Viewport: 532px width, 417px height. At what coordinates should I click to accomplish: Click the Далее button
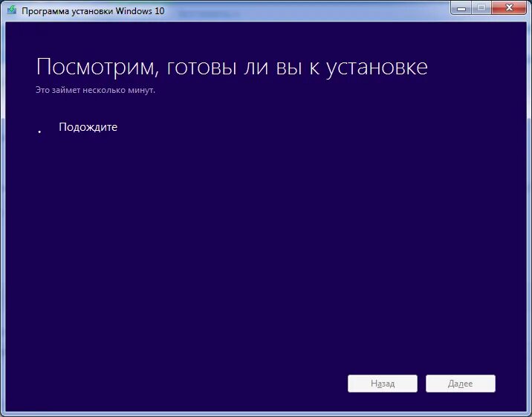(461, 384)
